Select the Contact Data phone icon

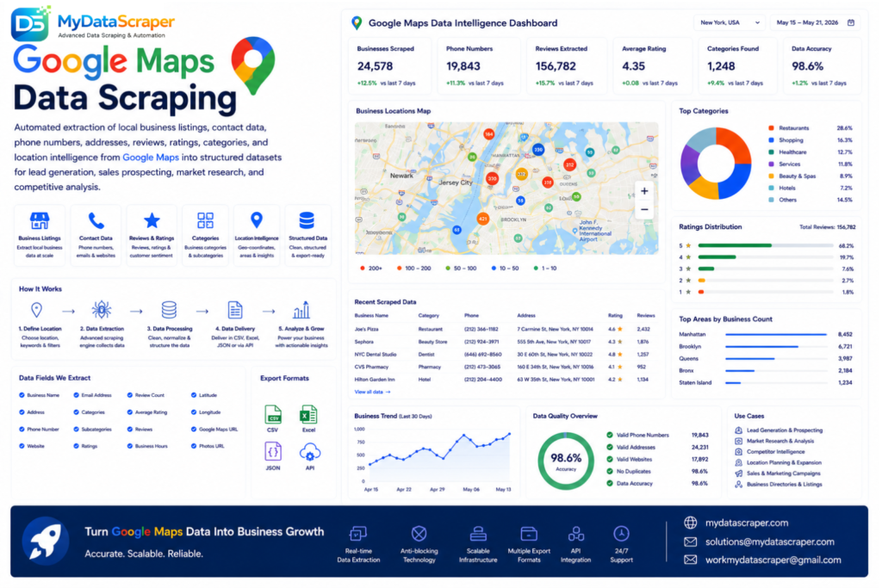coord(96,221)
